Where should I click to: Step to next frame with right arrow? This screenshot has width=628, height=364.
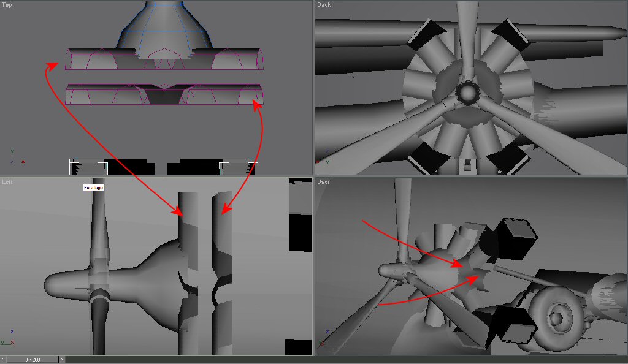pos(61,360)
